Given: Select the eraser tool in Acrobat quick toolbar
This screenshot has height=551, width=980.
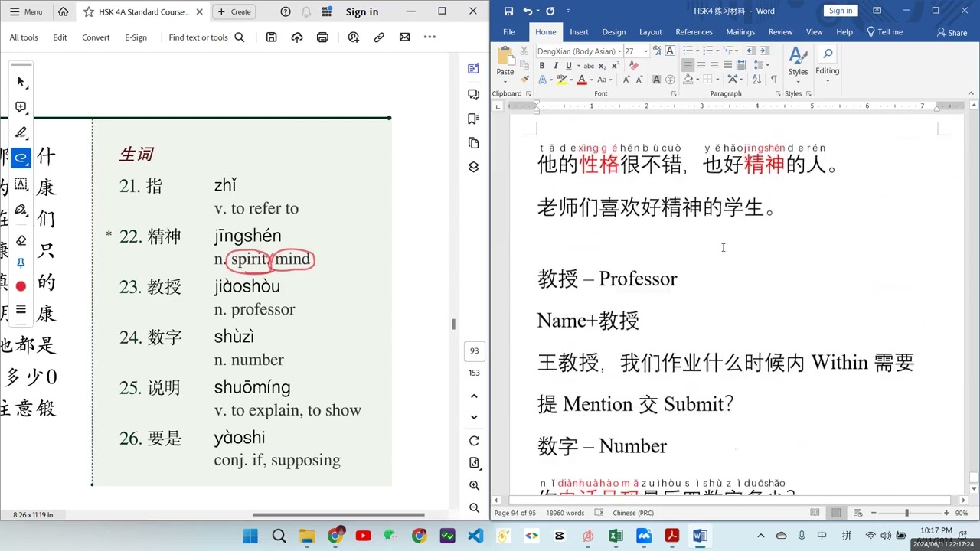Looking at the screenshot, I should 21,240.
